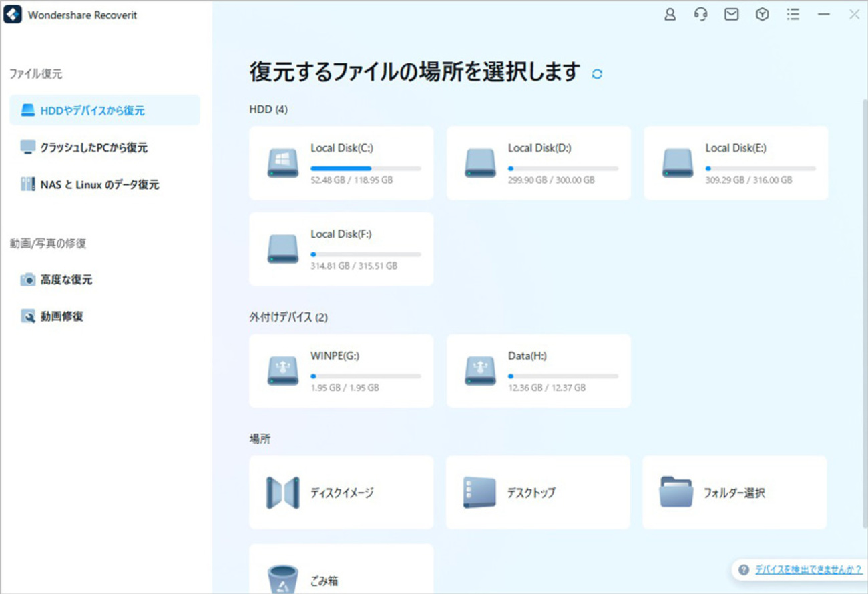Click the 12.36 GB / 12.37 GB text
The height and width of the screenshot is (594, 868).
[x=547, y=388]
